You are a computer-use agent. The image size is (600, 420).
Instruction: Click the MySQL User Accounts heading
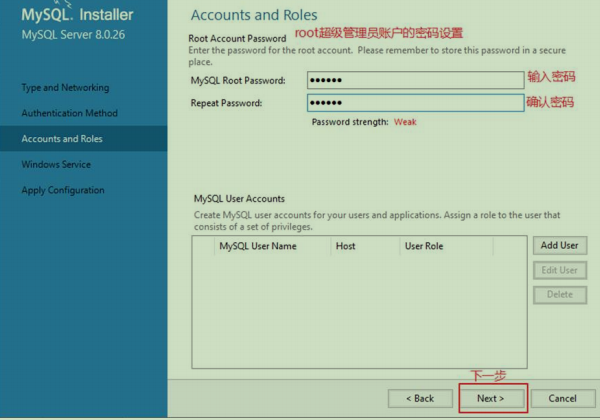point(239,199)
